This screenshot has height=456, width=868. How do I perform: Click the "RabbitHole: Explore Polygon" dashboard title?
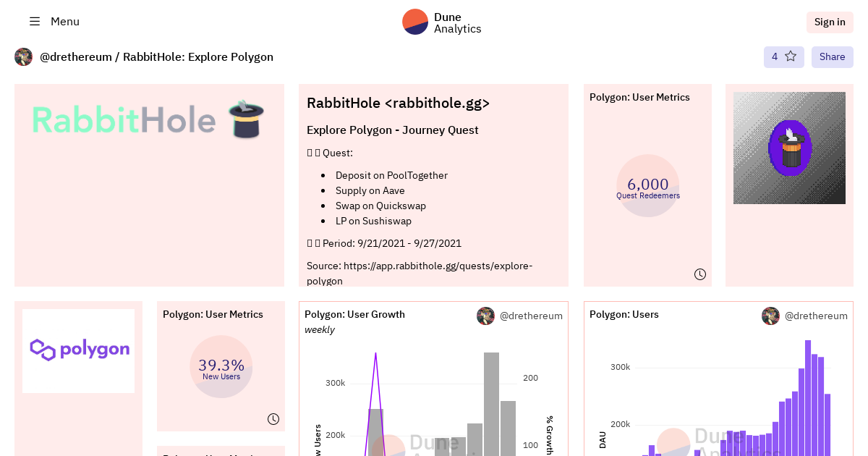pyautogui.click(x=198, y=57)
